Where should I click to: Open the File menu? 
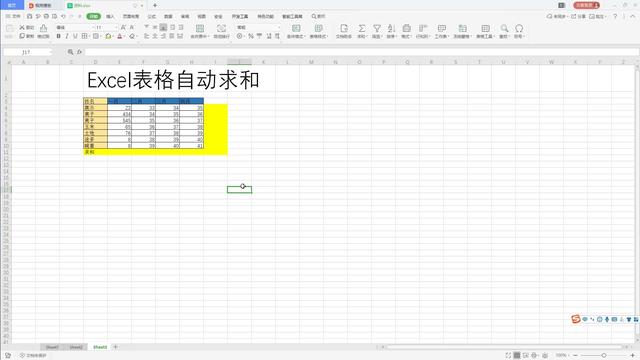click(x=13, y=16)
